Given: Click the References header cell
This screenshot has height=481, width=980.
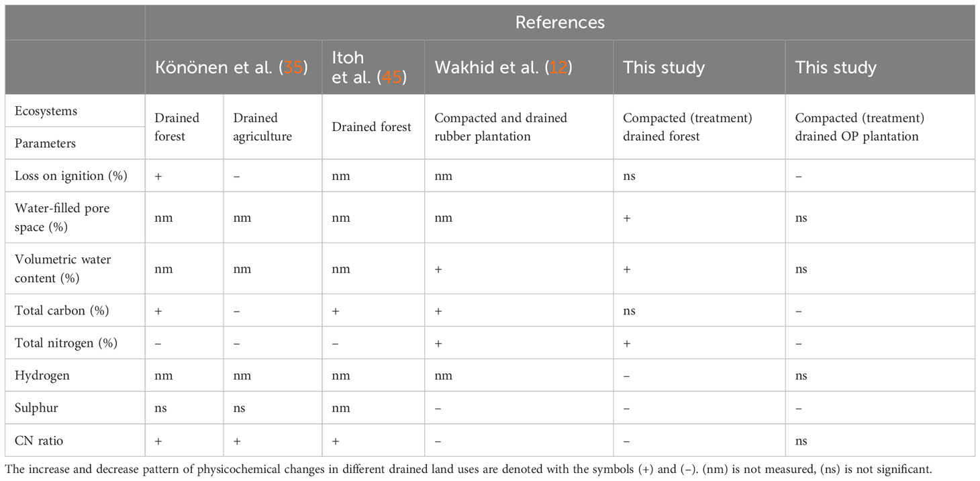Looking at the screenshot, I should tap(560, 22).
